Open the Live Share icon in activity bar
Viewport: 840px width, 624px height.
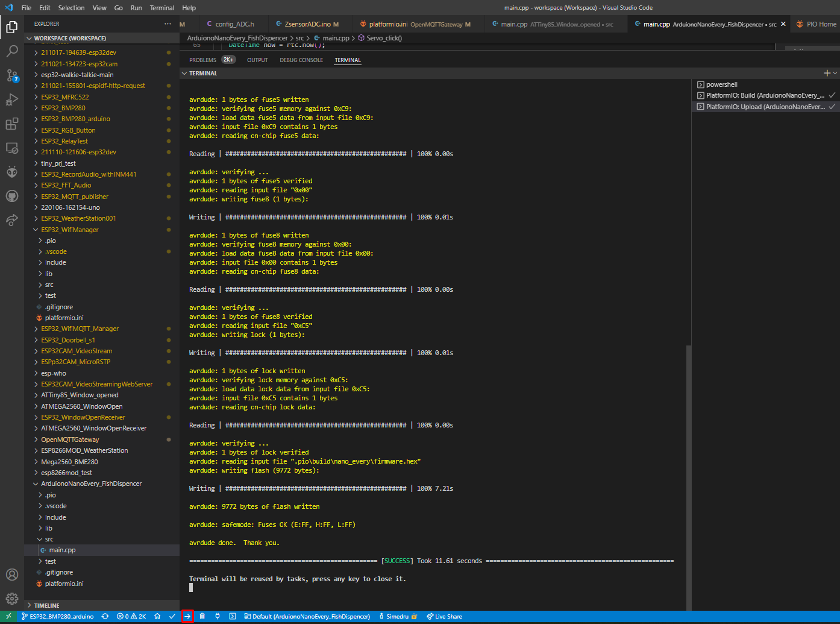[x=11, y=220]
